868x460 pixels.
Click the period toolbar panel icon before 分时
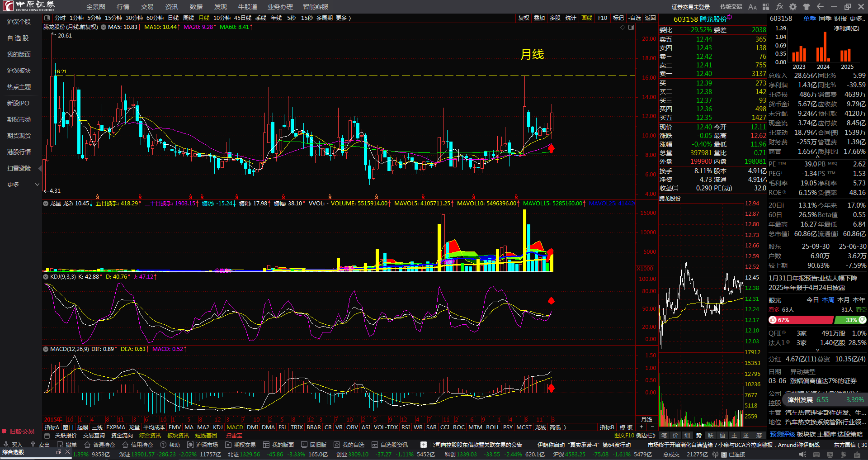tap(47, 18)
